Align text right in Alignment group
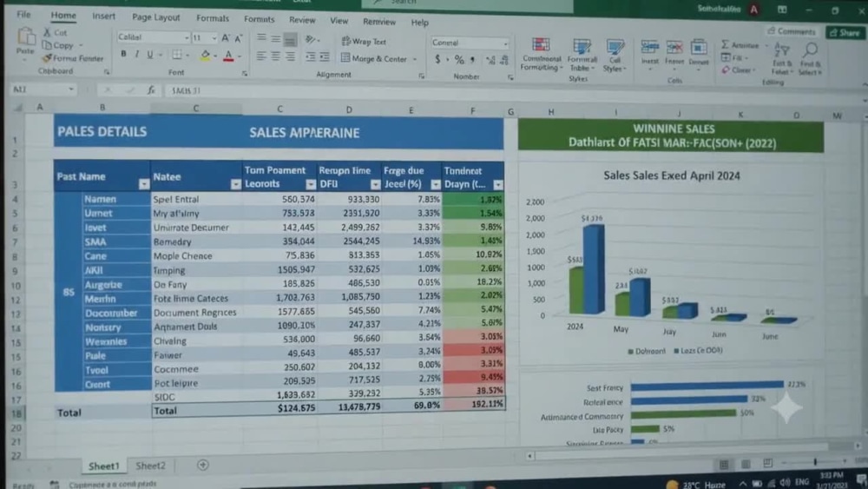 [x=290, y=56]
